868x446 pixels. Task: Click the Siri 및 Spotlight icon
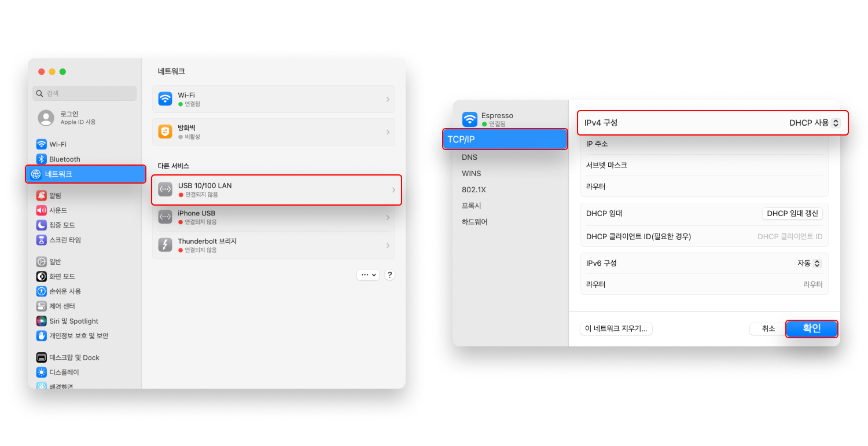coord(41,321)
